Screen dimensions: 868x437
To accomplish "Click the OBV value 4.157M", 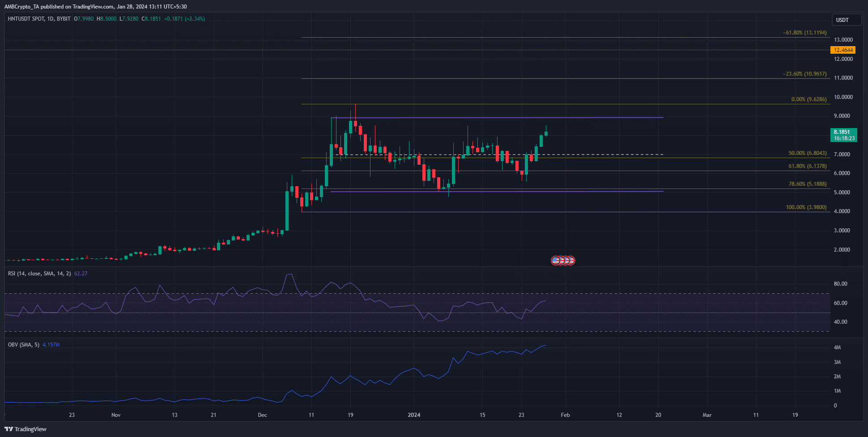I will point(51,344).
